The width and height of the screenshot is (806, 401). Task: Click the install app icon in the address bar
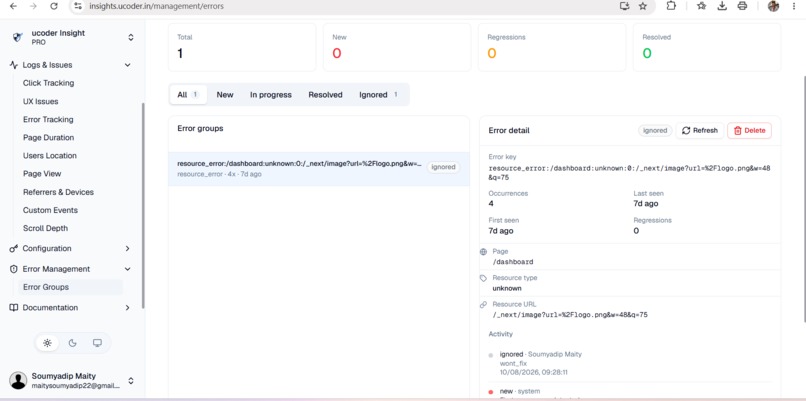(x=625, y=6)
